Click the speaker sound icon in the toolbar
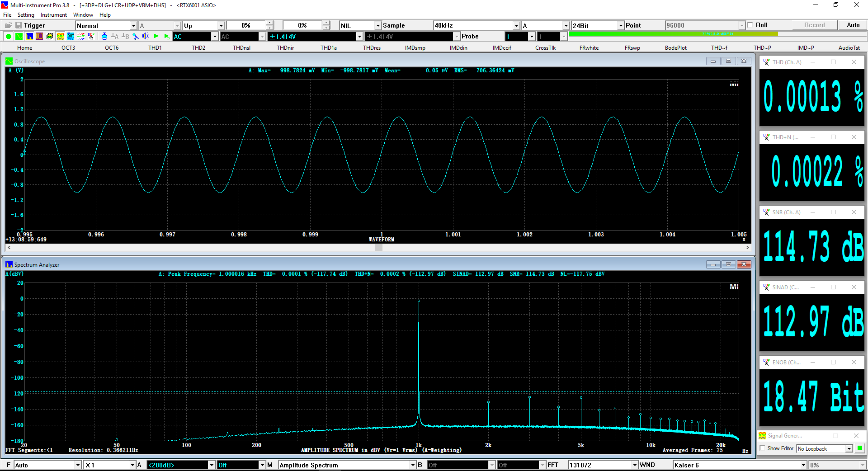 point(146,37)
